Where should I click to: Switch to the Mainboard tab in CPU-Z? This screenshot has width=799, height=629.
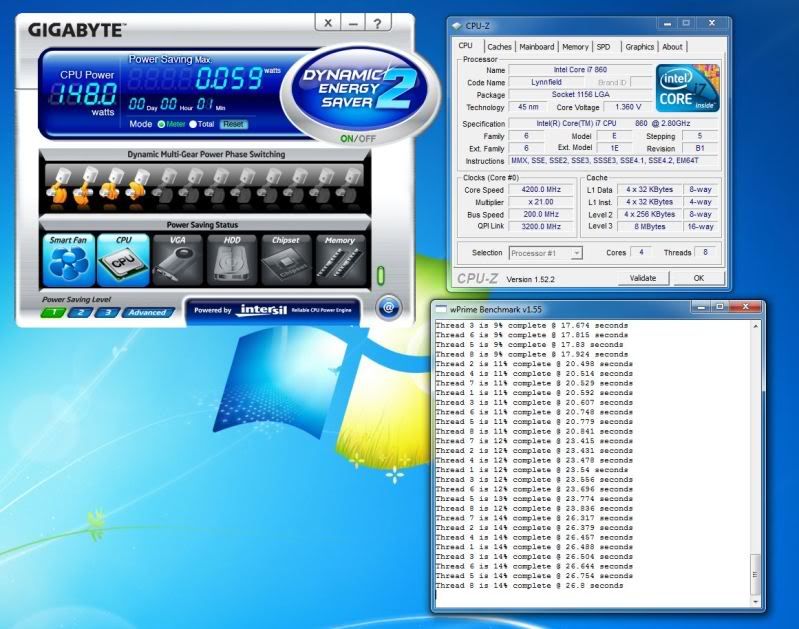[537, 47]
